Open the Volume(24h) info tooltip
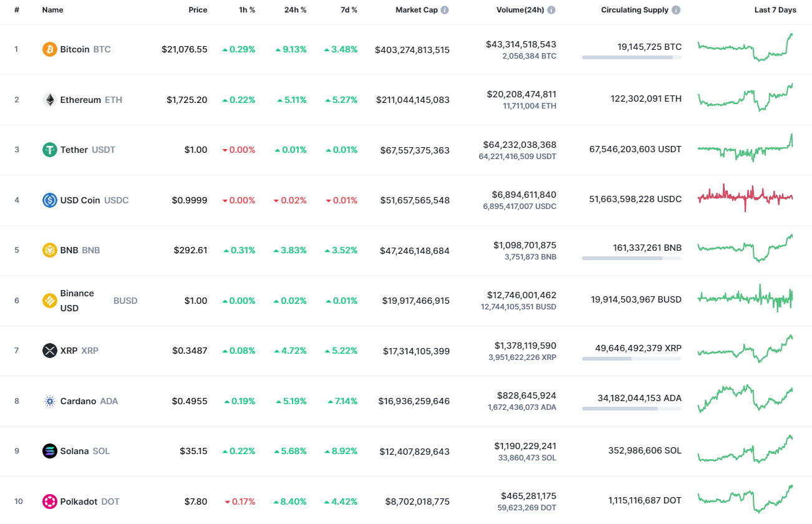 (551, 9)
